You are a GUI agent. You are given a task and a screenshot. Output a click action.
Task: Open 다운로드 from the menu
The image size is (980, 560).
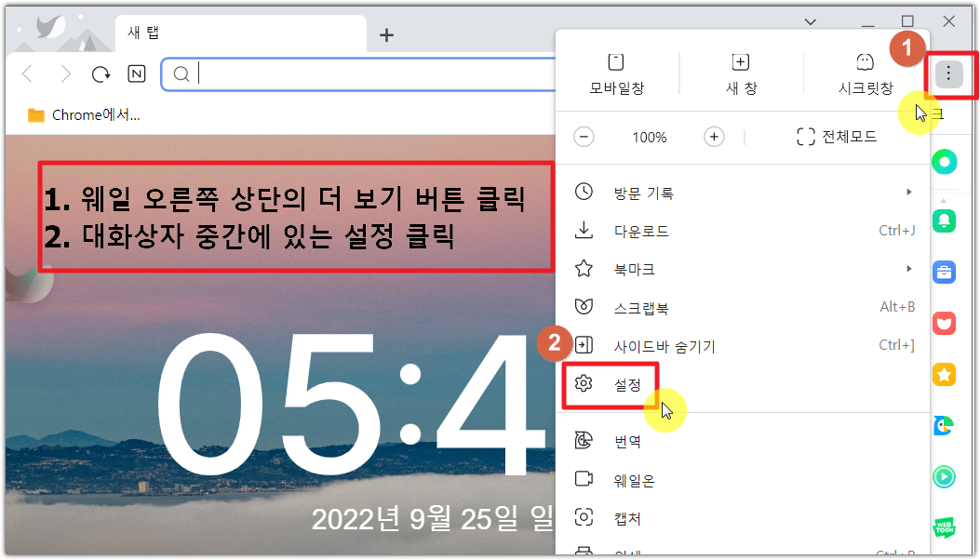[743, 231]
